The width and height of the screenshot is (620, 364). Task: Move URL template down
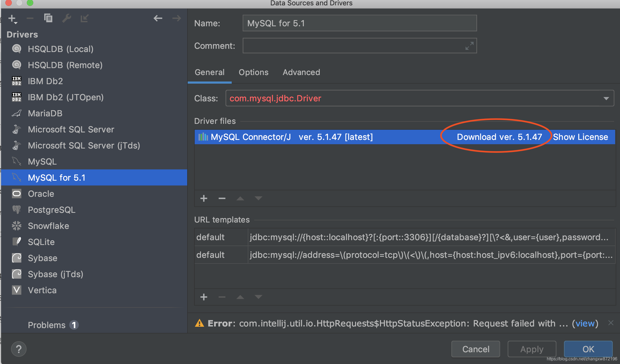click(x=259, y=297)
